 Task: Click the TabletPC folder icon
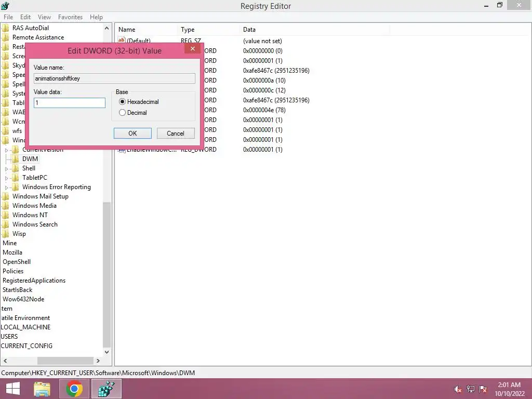[x=15, y=178]
